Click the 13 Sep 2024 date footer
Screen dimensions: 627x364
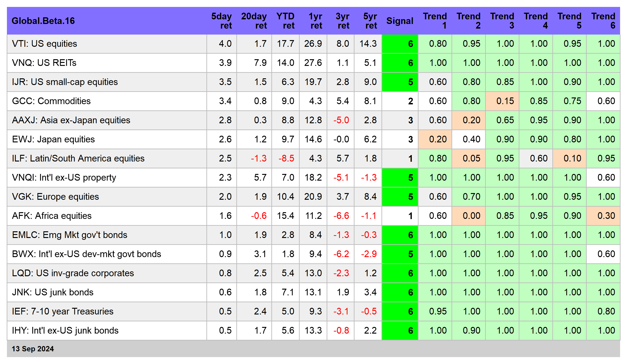click(33, 349)
